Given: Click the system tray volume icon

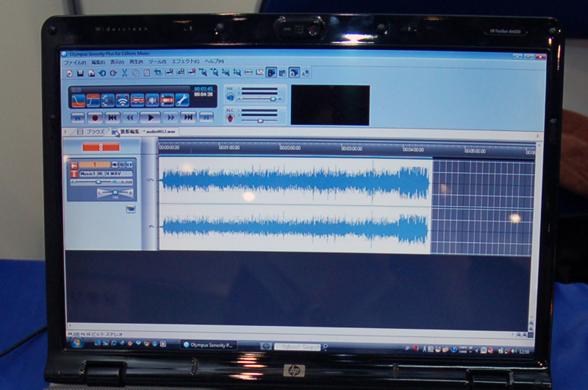Looking at the screenshot, I should 514,351.
